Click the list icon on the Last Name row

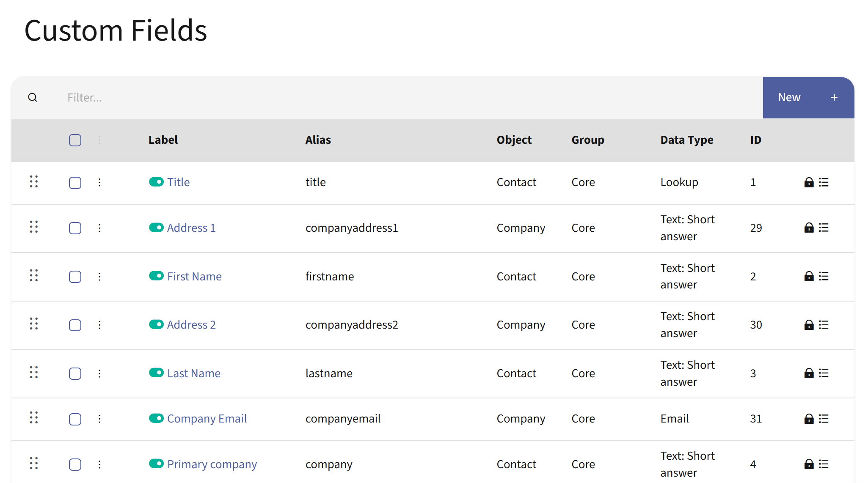pyautogui.click(x=824, y=373)
